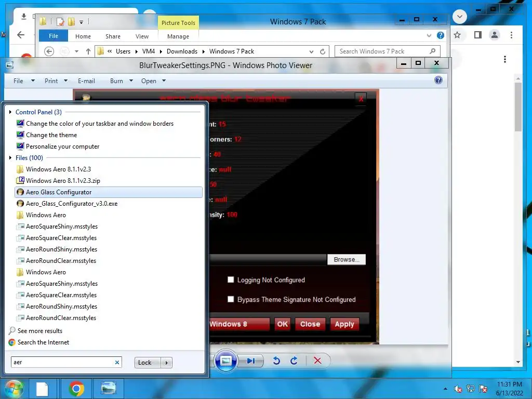Refresh the Explorer address bar

click(323, 51)
